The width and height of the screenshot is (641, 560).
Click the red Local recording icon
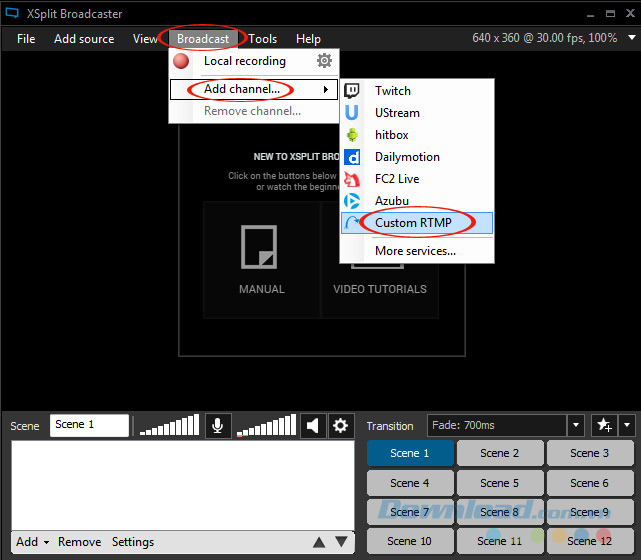(x=181, y=61)
